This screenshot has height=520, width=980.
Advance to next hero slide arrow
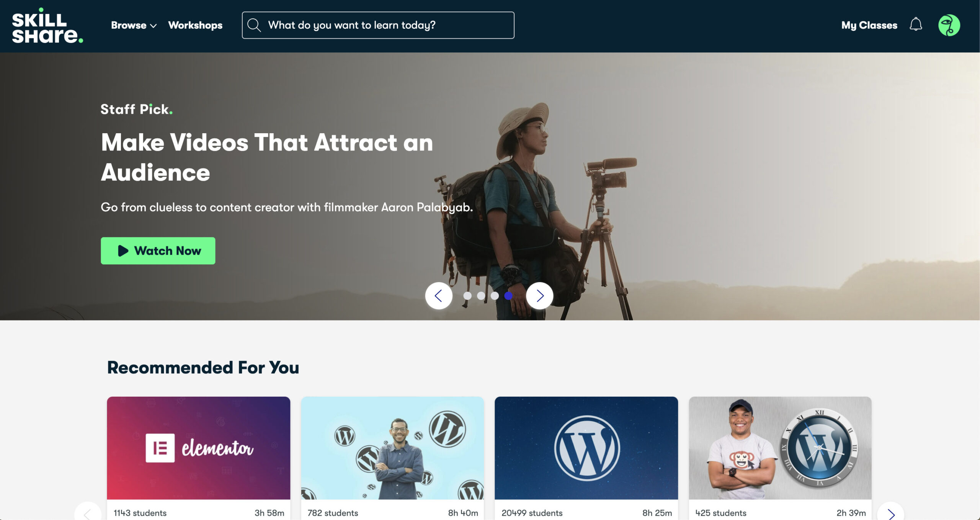pos(540,296)
